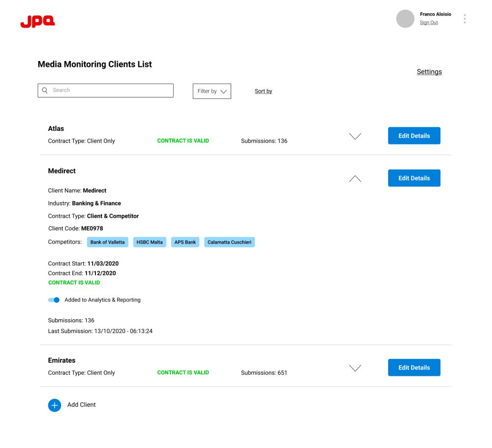Edit details for Emirates

(x=414, y=368)
